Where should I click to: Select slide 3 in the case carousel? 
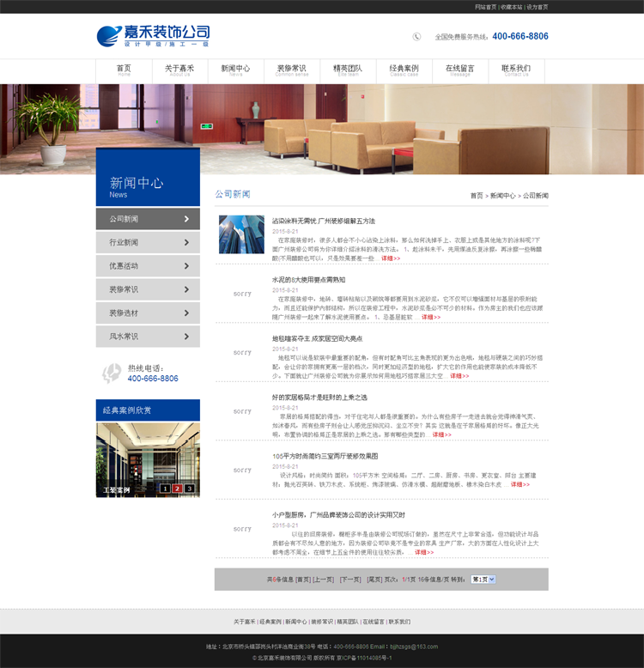pyautogui.click(x=189, y=489)
